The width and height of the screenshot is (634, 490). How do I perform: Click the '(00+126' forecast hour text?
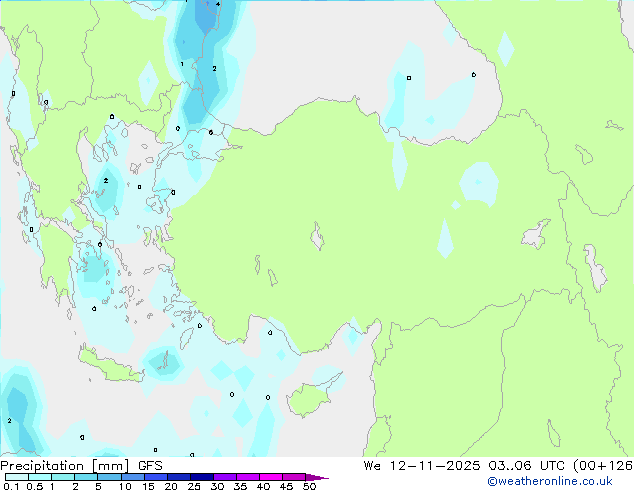click(x=603, y=466)
